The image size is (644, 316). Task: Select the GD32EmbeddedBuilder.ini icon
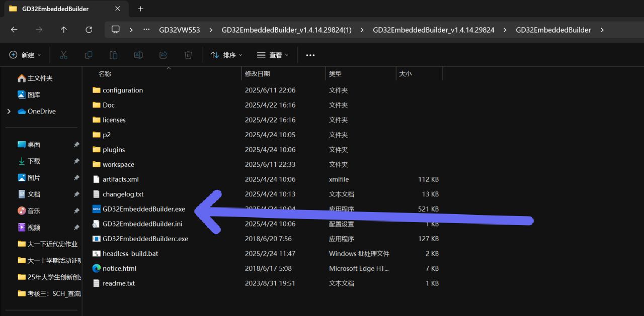(97, 224)
